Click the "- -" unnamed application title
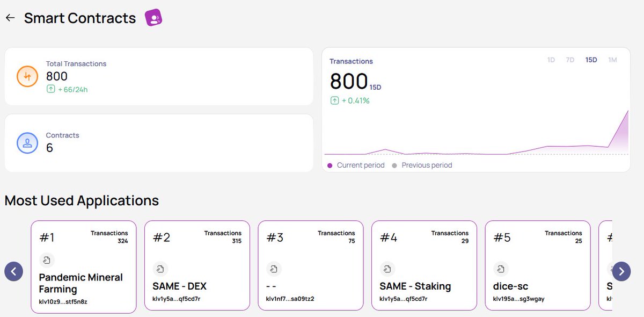Viewport: 644px width, 317px height. point(271,286)
